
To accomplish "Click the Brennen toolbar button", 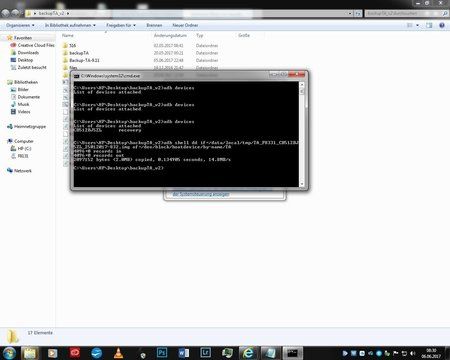I will 154,25.
